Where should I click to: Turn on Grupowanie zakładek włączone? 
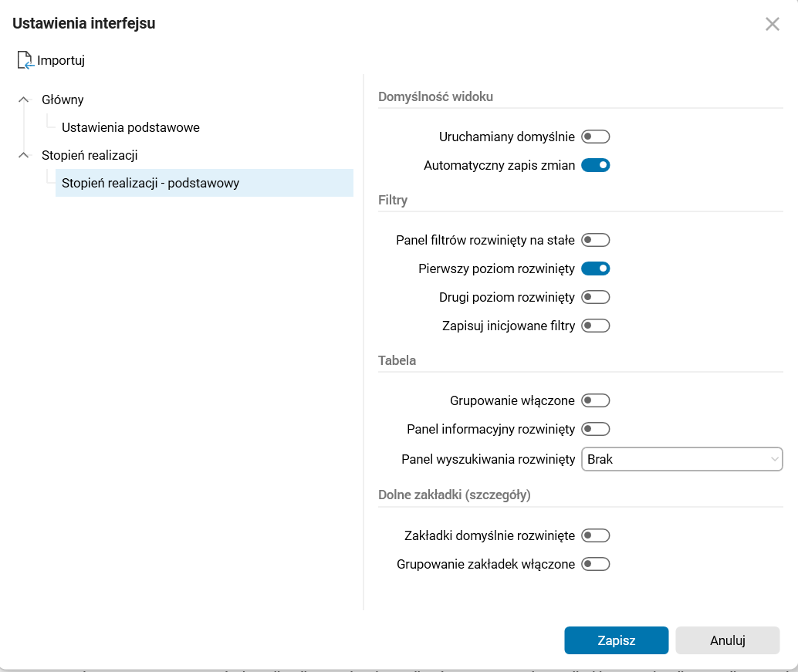point(595,564)
